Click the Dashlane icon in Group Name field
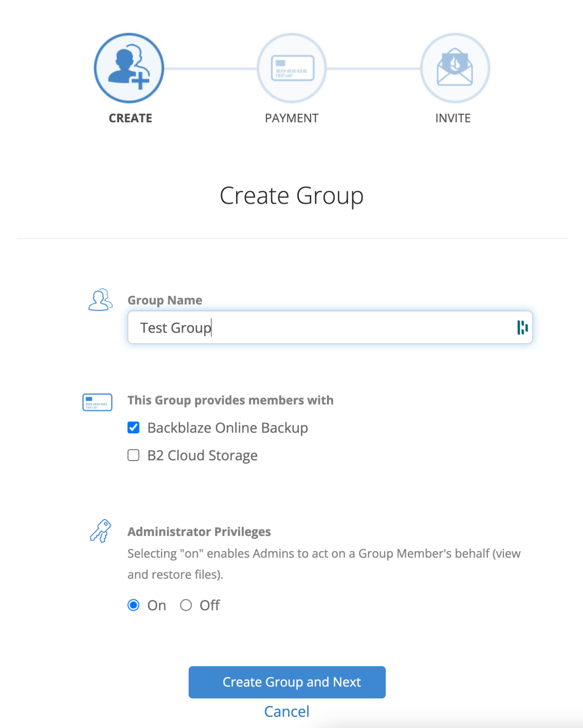The height and width of the screenshot is (728, 583). 522,327
